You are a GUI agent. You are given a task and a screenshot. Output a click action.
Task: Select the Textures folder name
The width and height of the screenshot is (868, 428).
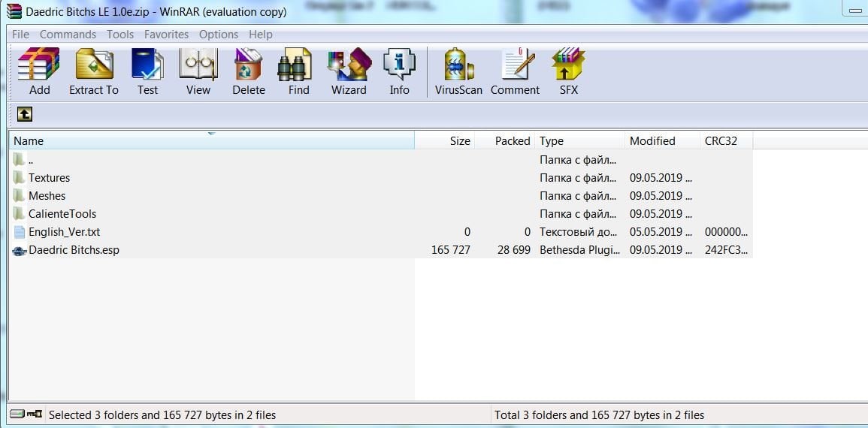pos(50,177)
